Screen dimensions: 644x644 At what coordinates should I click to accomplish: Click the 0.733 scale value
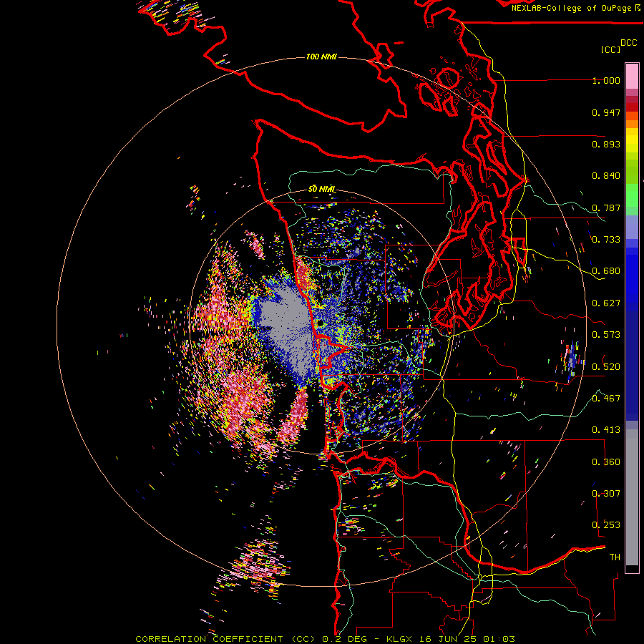(606, 240)
